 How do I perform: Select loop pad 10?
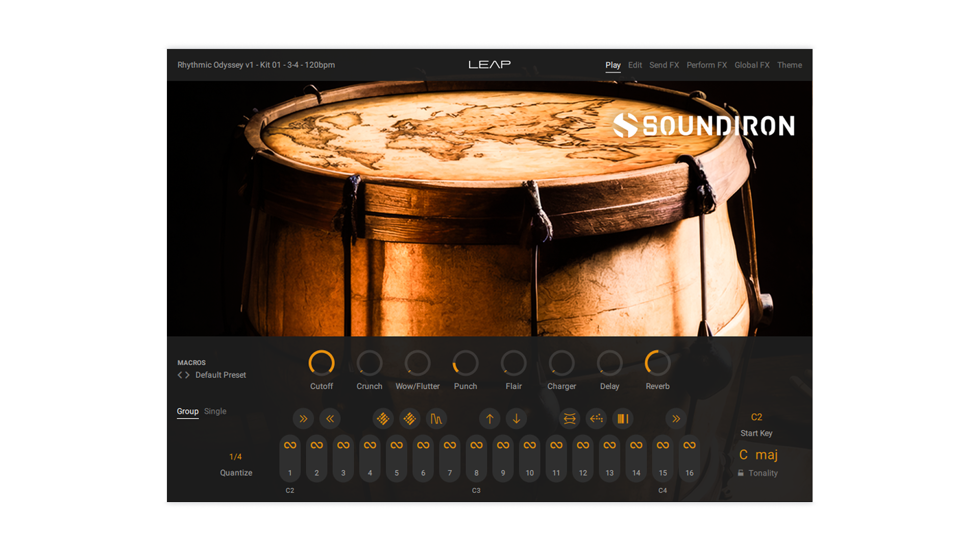[530, 459]
